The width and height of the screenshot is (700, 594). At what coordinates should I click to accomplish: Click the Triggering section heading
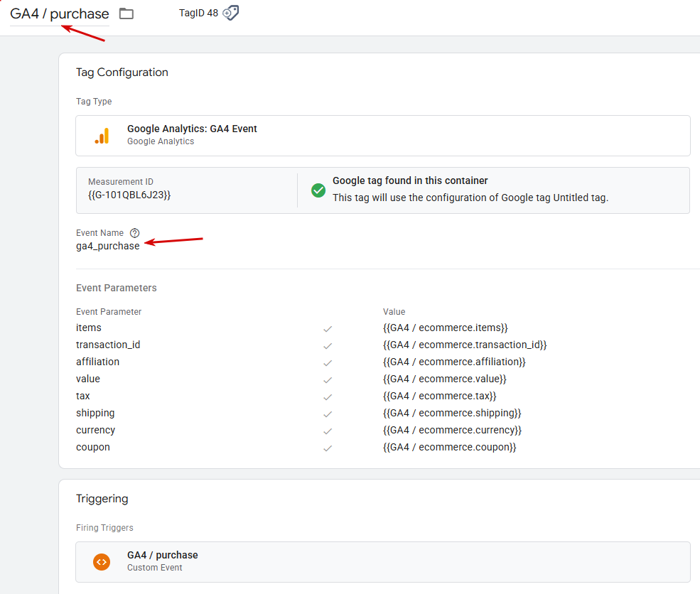pyautogui.click(x=102, y=499)
